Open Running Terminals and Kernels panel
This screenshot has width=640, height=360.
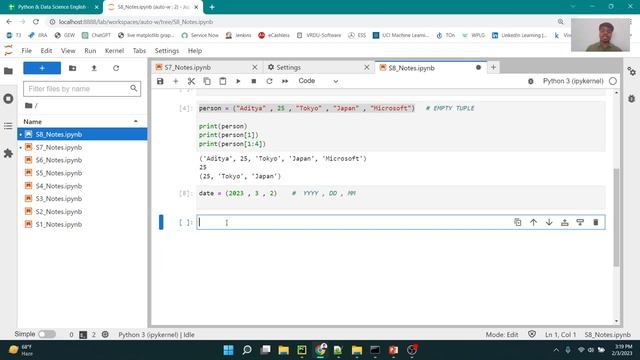coord(8,99)
